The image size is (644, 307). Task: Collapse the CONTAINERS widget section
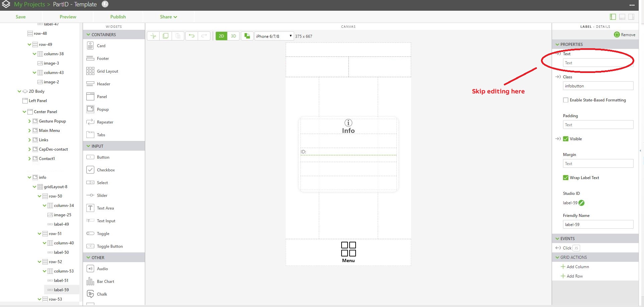tap(88, 34)
